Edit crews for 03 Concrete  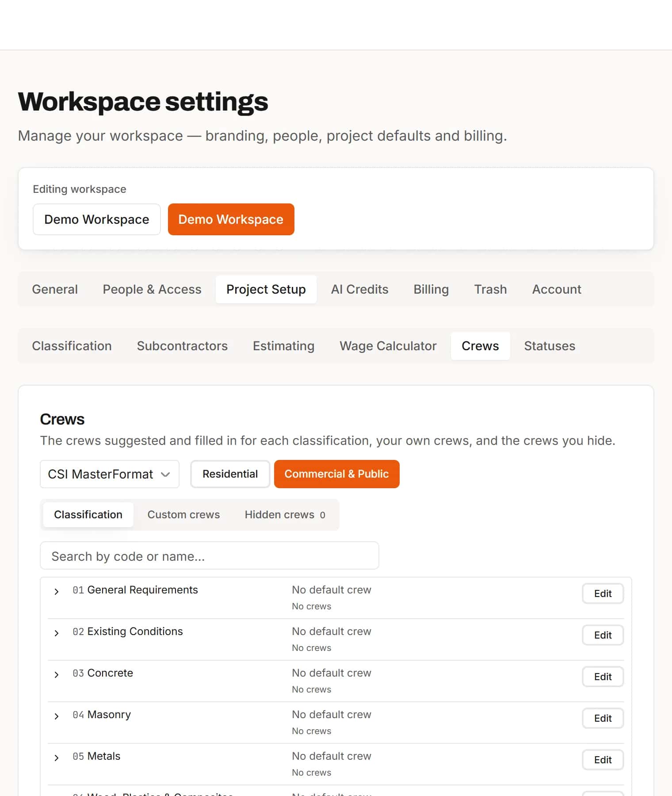[603, 677]
